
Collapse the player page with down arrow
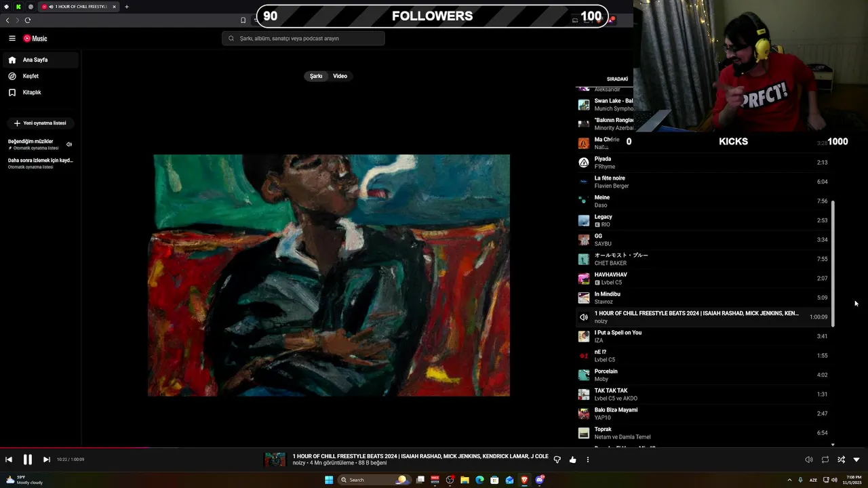[856, 460]
